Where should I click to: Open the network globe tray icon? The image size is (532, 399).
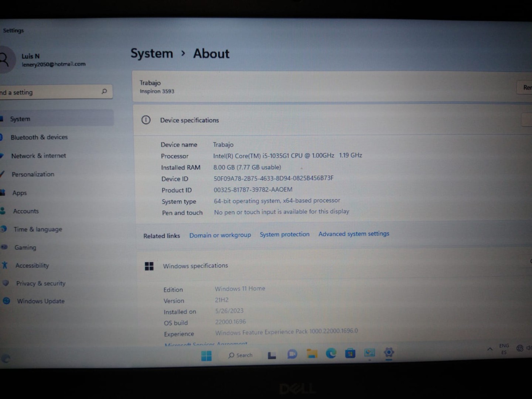(x=520, y=348)
